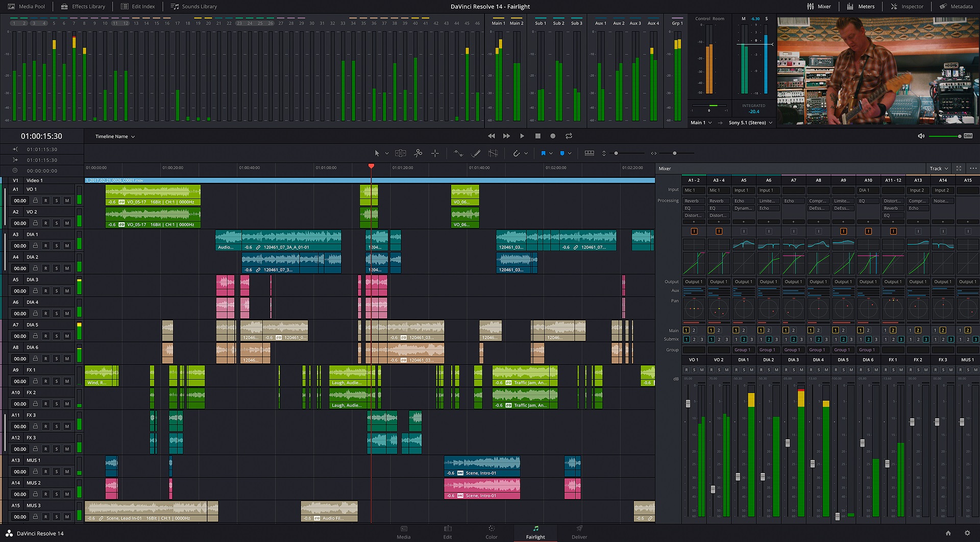Adjust the monitor volume slider

tap(944, 136)
